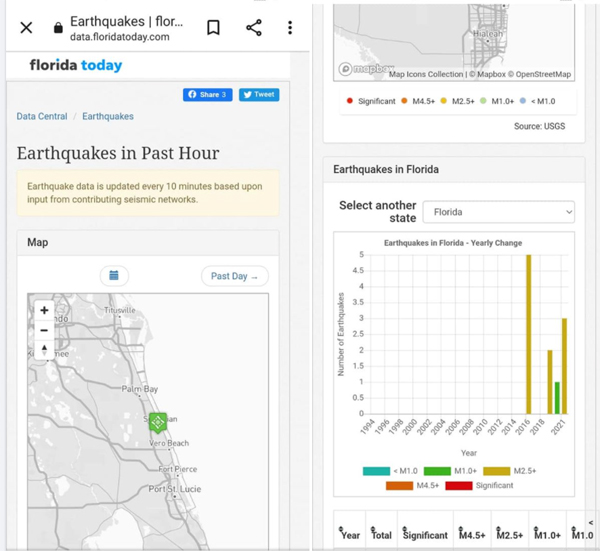Zoom in on the map with plus
The height and width of the screenshot is (551, 600).
click(x=44, y=310)
